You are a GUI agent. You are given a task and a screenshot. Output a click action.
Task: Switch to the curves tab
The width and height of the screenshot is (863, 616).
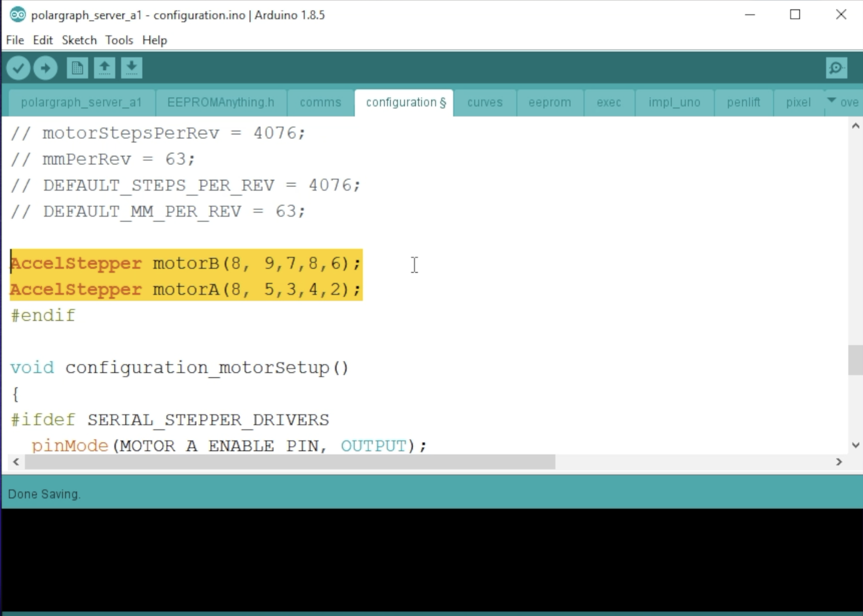point(485,102)
